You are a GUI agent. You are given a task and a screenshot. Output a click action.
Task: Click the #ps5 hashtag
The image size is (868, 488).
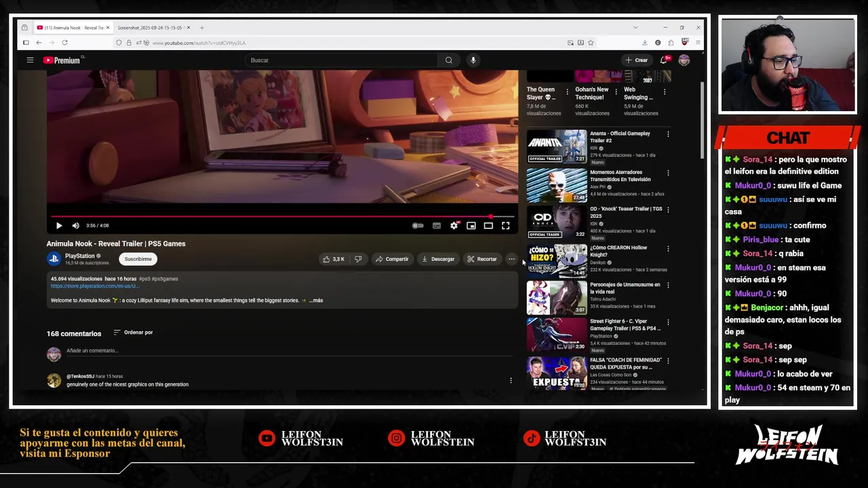point(144,279)
